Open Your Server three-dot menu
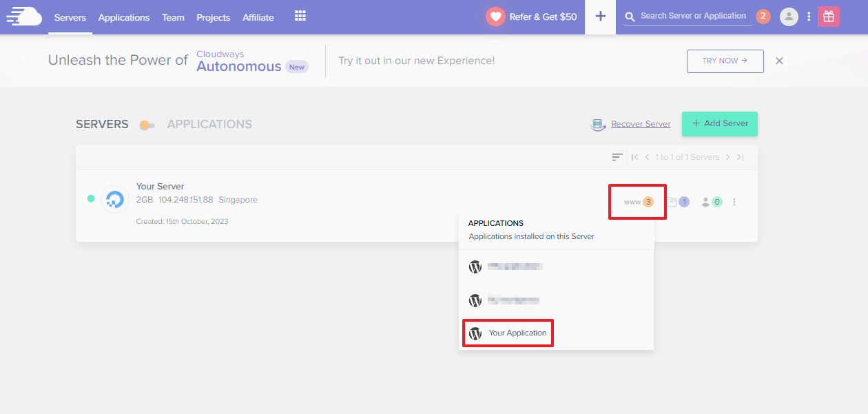Screen dimensions: 868x414 [x=734, y=202]
